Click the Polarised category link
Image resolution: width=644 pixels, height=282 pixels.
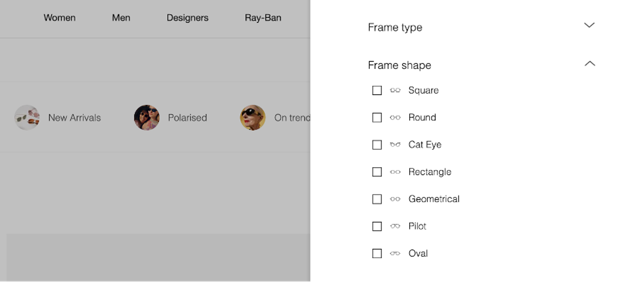tap(187, 118)
